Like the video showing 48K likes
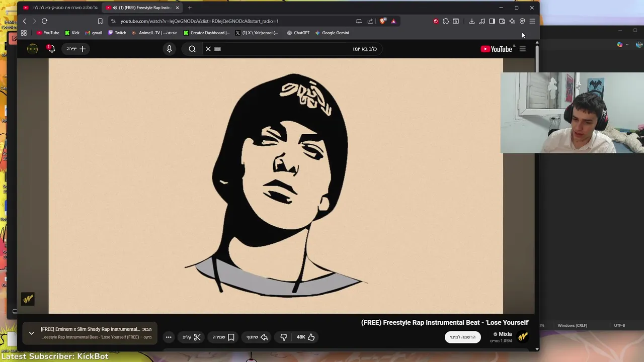644x362 pixels. [305, 337]
